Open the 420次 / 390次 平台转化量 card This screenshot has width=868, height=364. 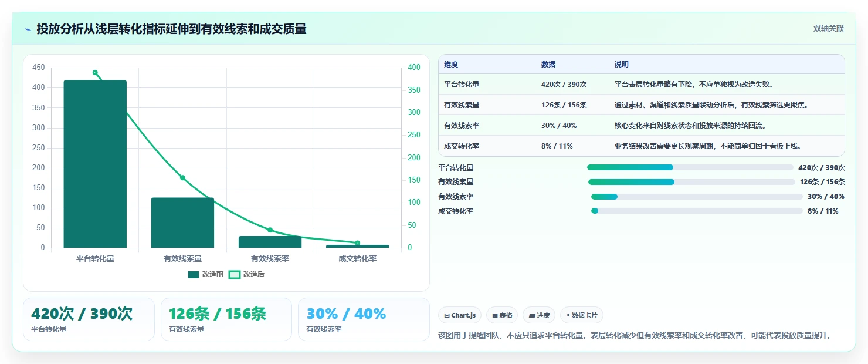tap(89, 319)
